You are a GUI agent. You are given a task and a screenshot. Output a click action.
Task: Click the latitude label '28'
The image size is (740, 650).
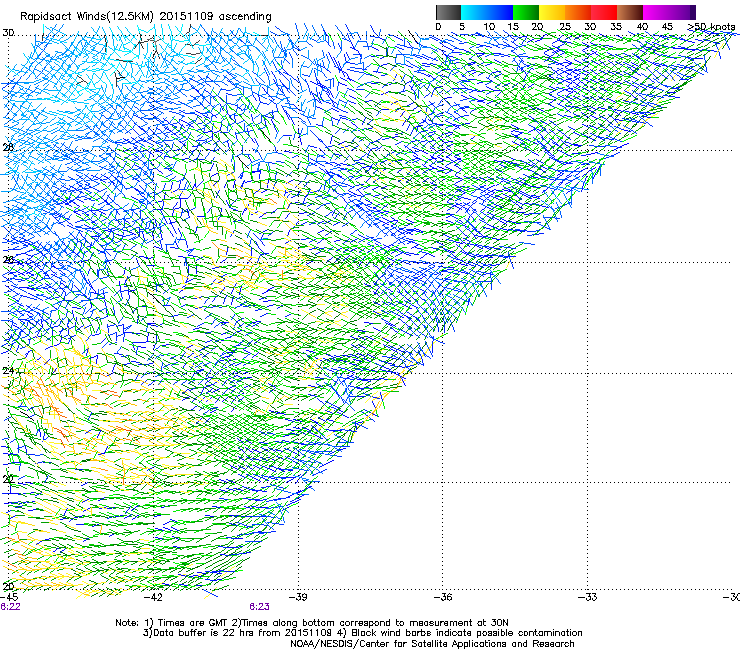coord(8,147)
